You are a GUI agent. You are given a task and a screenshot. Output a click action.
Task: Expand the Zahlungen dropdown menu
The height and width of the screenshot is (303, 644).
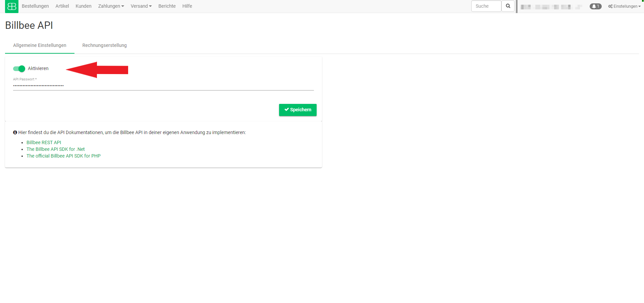tap(111, 6)
